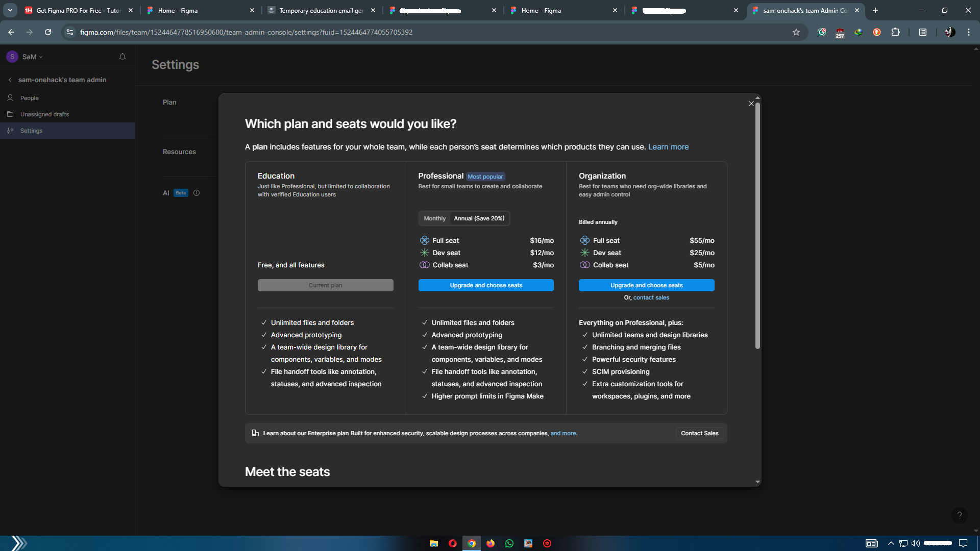Click the 'Billed annually' label
The height and width of the screenshot is (551, 980).
pos(598,222)
